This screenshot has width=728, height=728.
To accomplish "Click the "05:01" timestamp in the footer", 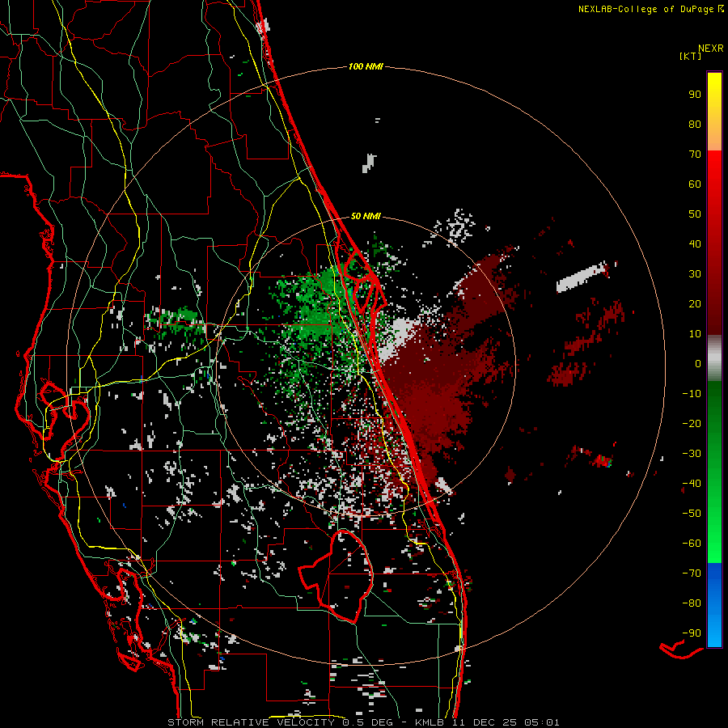I will (542, 722).
